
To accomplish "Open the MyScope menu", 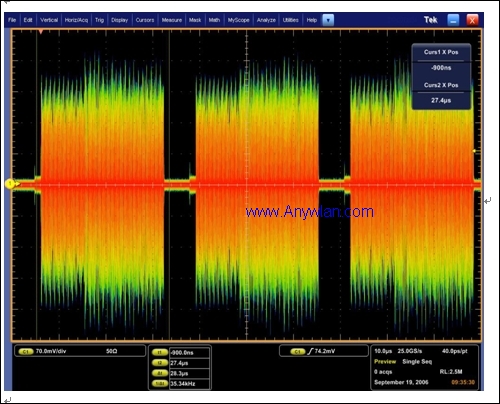I will point(238,20).
